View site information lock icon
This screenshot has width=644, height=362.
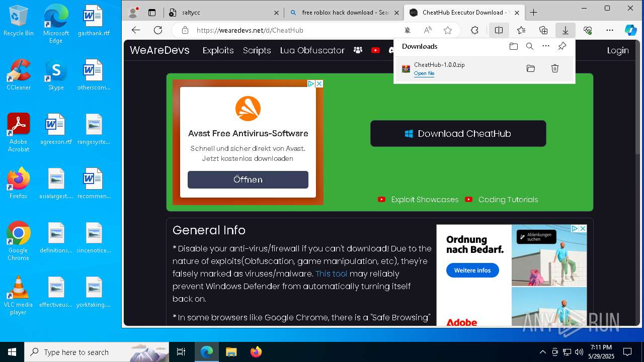click(x=185, y=30)
